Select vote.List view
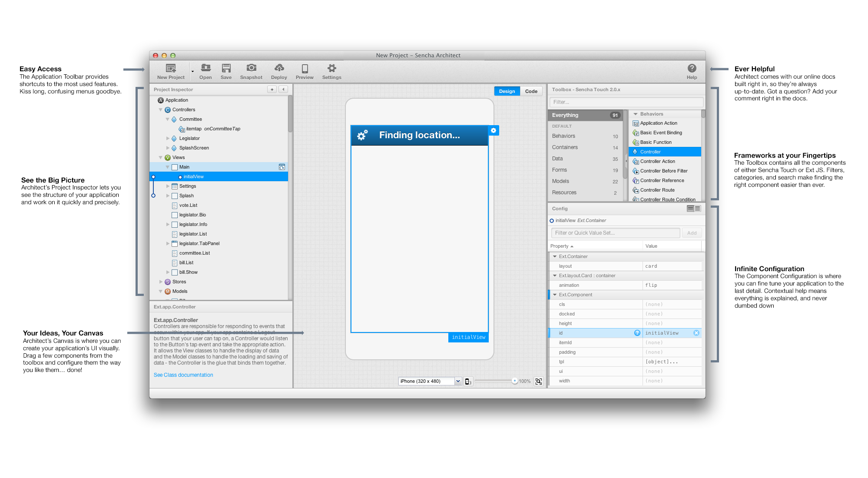 point(188,206)
